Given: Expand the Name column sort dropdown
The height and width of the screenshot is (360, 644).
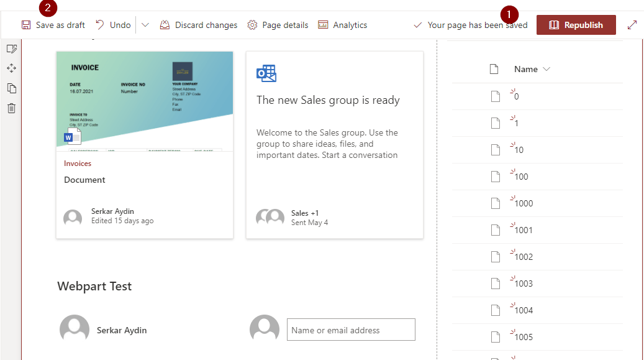Looking at the screenshot, I should 546,69.
